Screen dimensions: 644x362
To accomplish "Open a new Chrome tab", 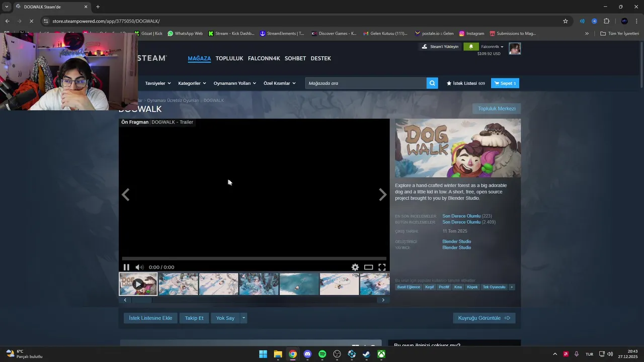I will pos(98,7).
